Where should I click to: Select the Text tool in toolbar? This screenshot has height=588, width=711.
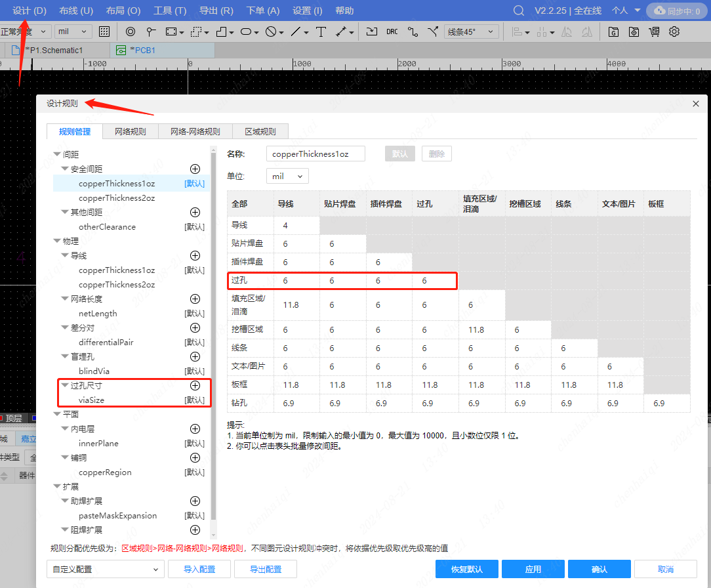321,31
